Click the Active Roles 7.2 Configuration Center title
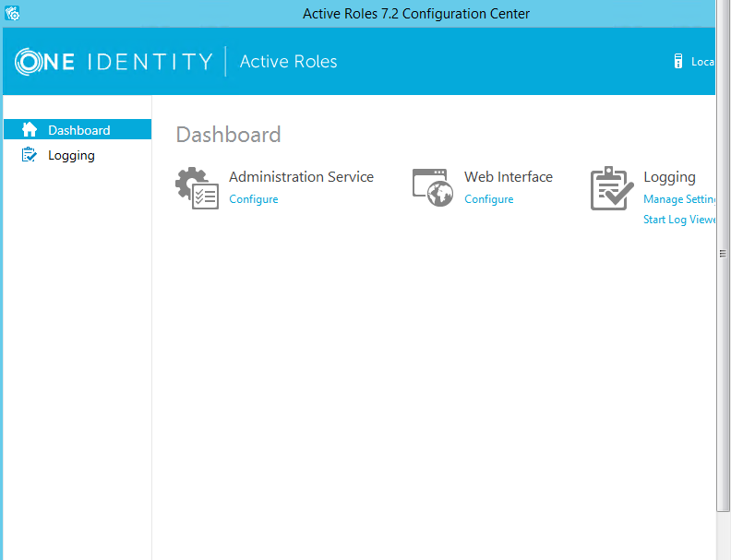 [x=416, y=14]
